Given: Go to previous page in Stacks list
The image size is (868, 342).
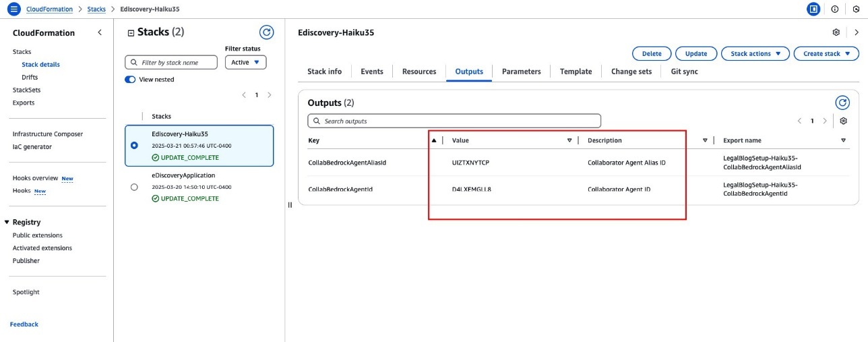Looking at the screenshot, I should pyautogui.click(x=244, y=95).
